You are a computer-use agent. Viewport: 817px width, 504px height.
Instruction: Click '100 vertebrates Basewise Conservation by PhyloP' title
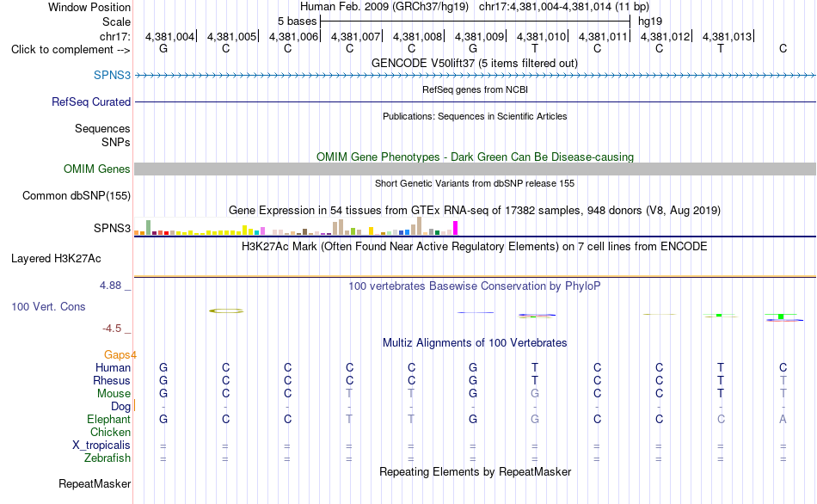click(x=475, y=286)
